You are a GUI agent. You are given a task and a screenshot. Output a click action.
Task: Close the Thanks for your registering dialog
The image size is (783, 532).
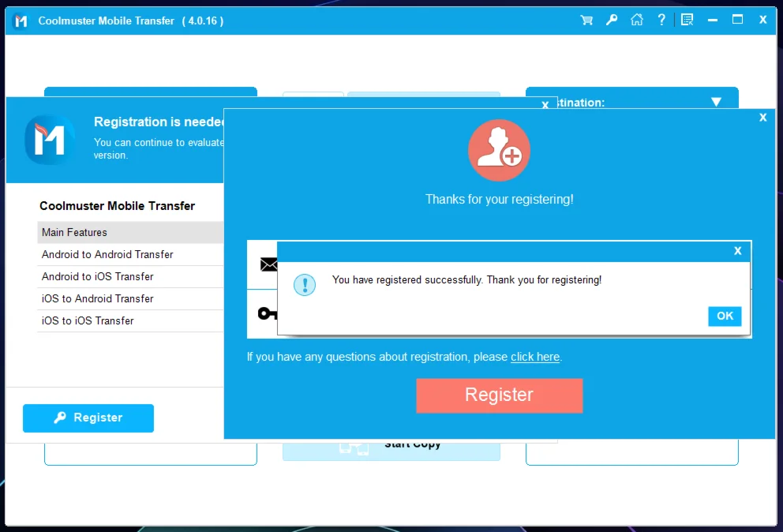(x=762, y=118)
